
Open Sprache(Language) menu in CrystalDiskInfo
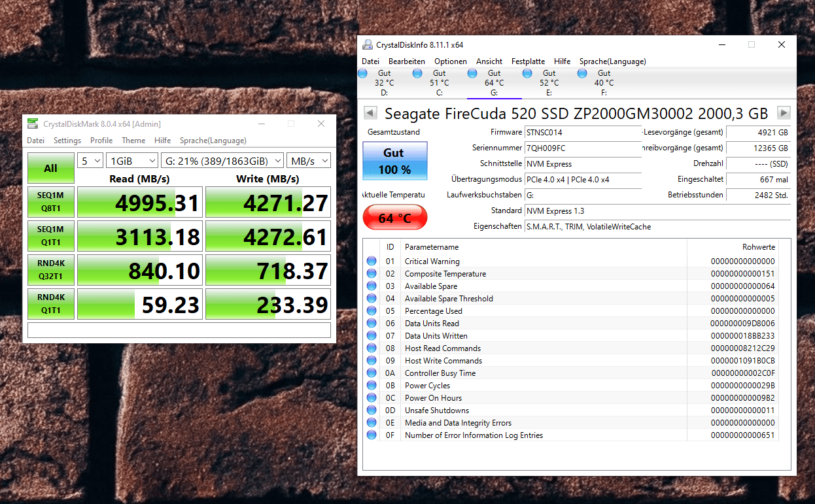point(613,61)
